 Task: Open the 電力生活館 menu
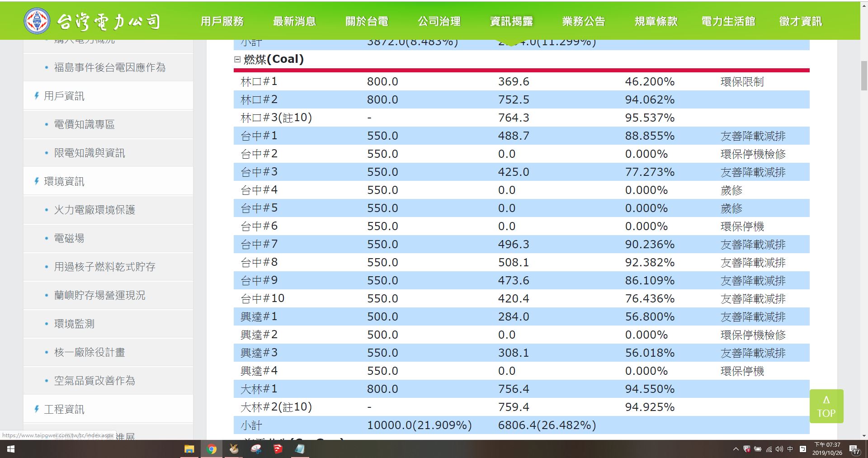728,21
